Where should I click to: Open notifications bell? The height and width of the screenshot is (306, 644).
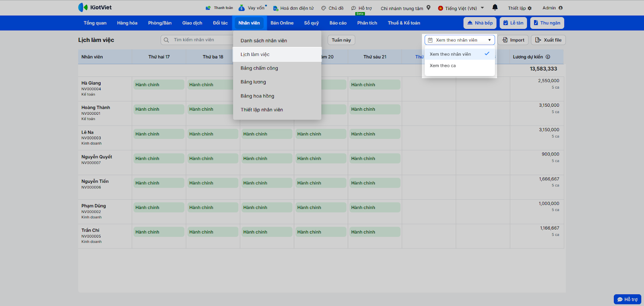[495, 7]
